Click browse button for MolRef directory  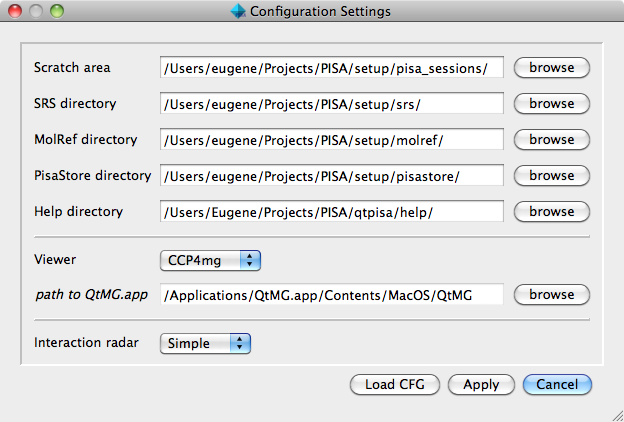551,140
